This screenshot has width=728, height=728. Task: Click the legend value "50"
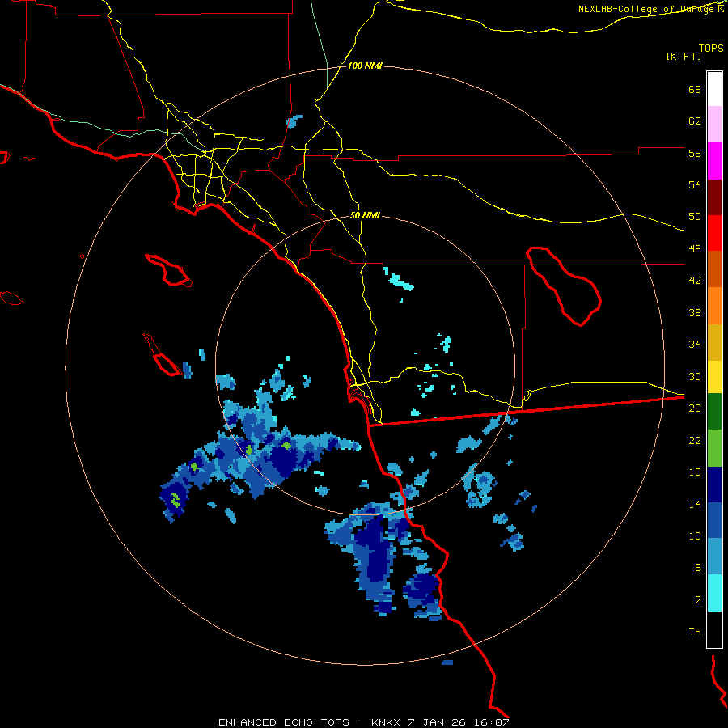(695, 216)
